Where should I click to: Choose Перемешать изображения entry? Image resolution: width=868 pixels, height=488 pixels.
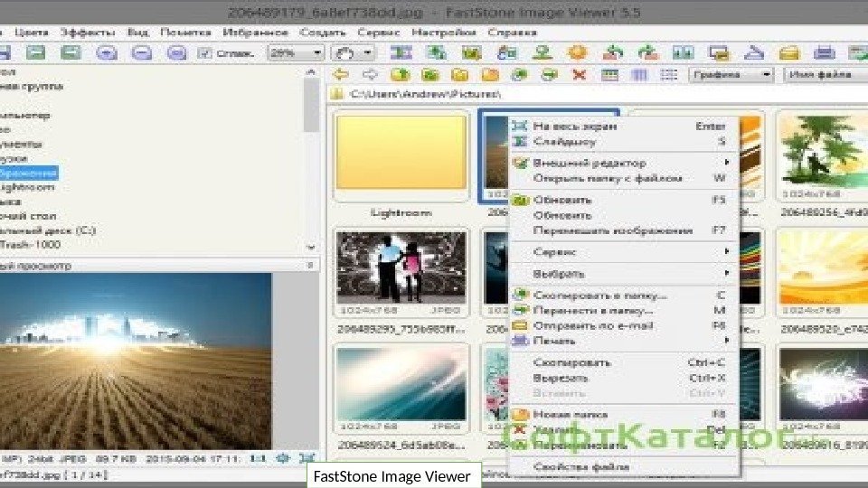pos(623,230)
